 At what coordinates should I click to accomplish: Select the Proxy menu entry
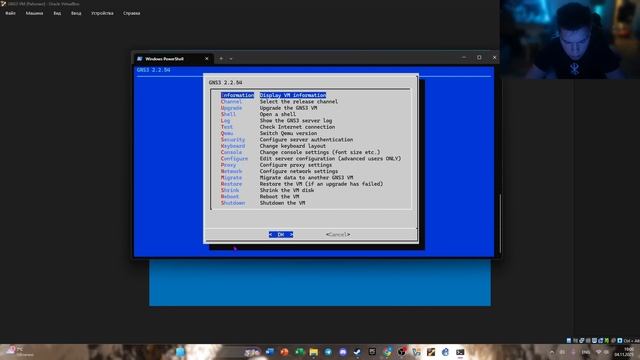coord(228,165)
